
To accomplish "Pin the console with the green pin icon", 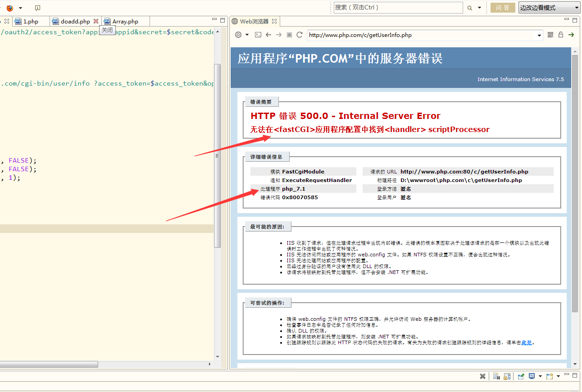I will click(521, 376).
